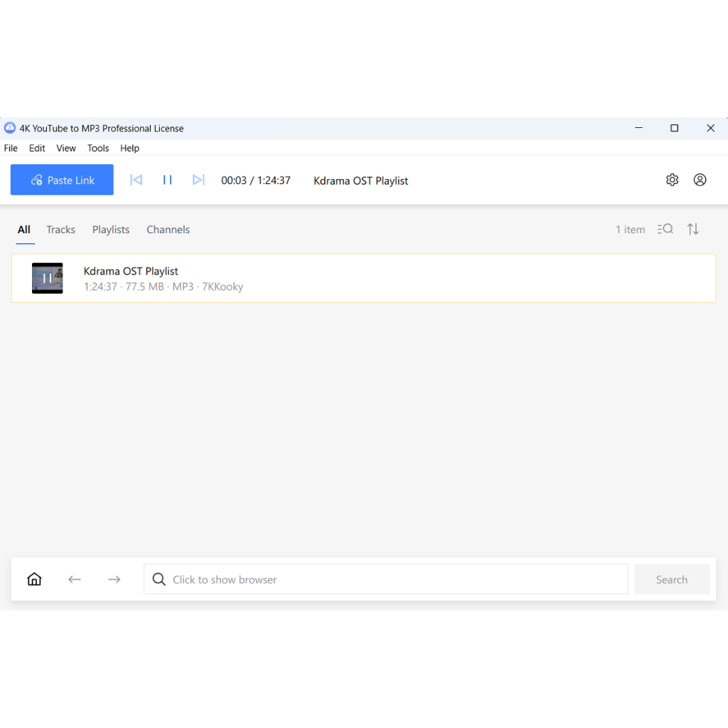Viewport: 728px width, 728px height.
Task: Click the '1:24:37 · 77.5 MB · MP3 · 7KKooky' details
Action: click(163, 287)
